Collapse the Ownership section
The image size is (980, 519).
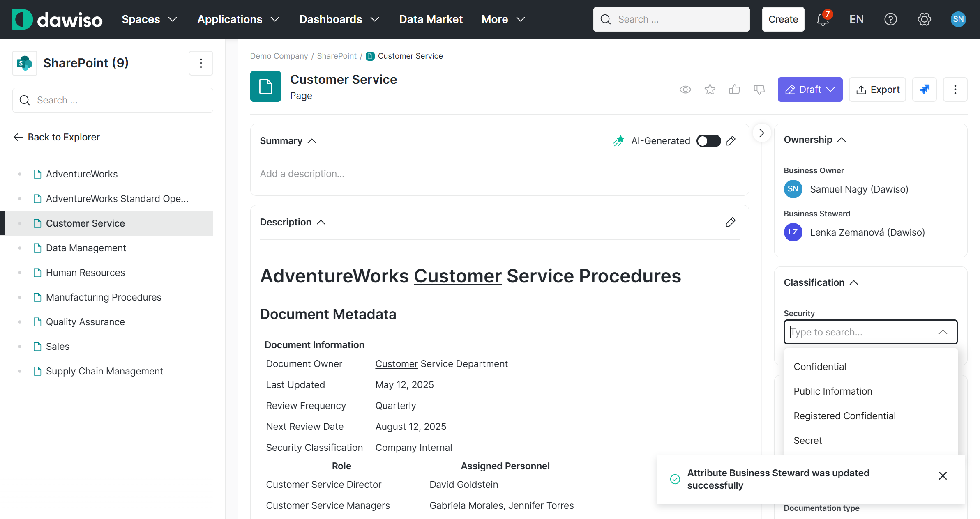842,140
